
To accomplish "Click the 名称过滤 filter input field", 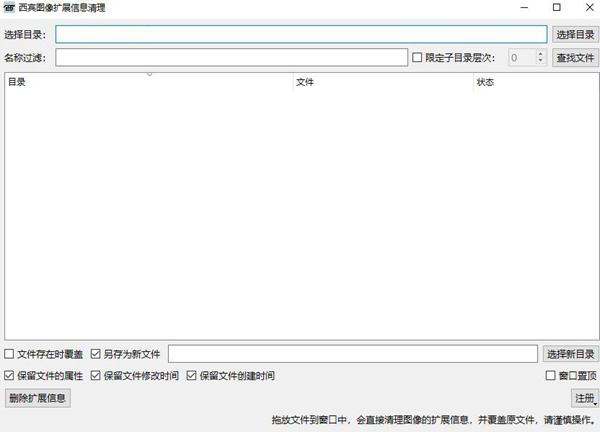I will tap(232, 57).
